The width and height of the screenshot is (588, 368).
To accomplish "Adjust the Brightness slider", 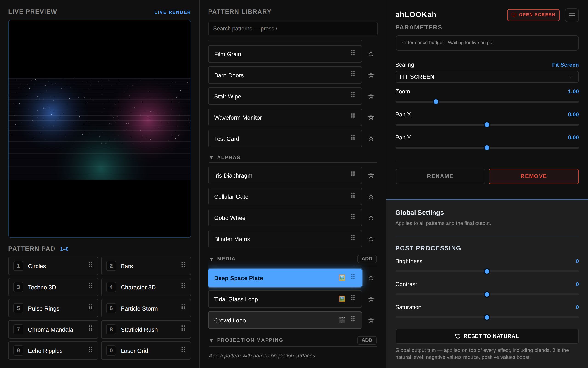I will tap(487, 271).
